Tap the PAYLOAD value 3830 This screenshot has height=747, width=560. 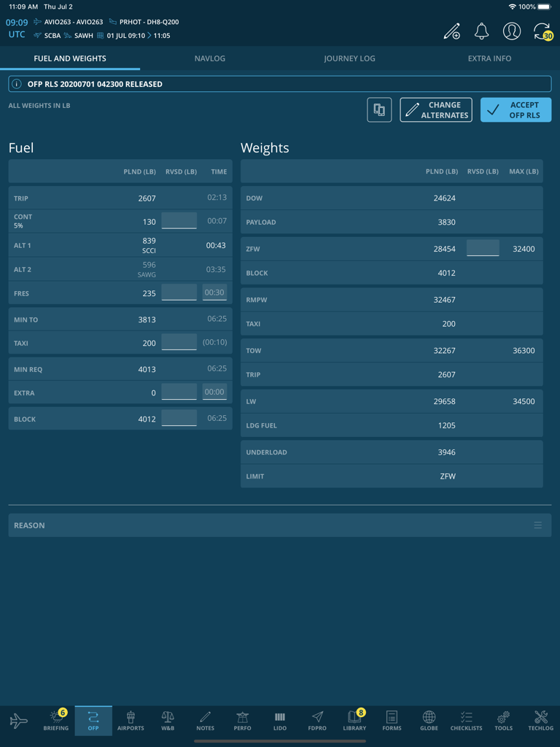(447, 222)
